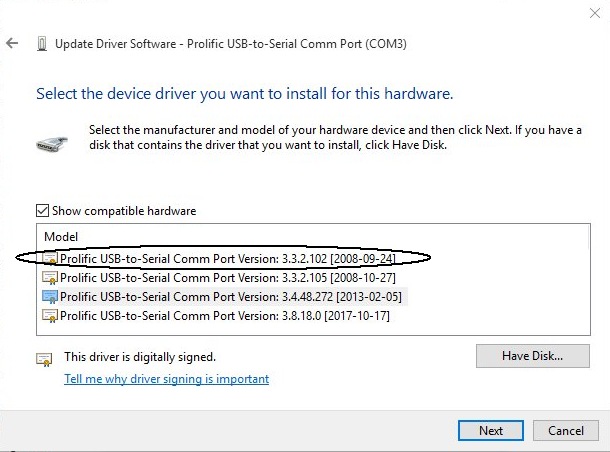Click the Model column header
The width and height of the screenshot is (610, 452).
(61, 237)
